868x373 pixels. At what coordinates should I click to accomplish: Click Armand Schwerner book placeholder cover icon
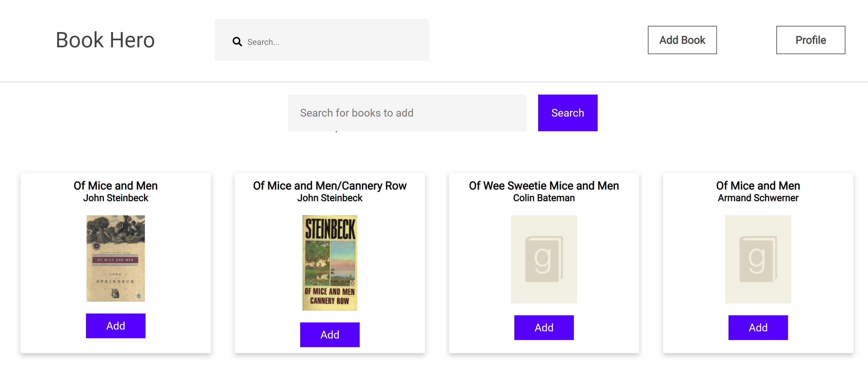(757, 259)
